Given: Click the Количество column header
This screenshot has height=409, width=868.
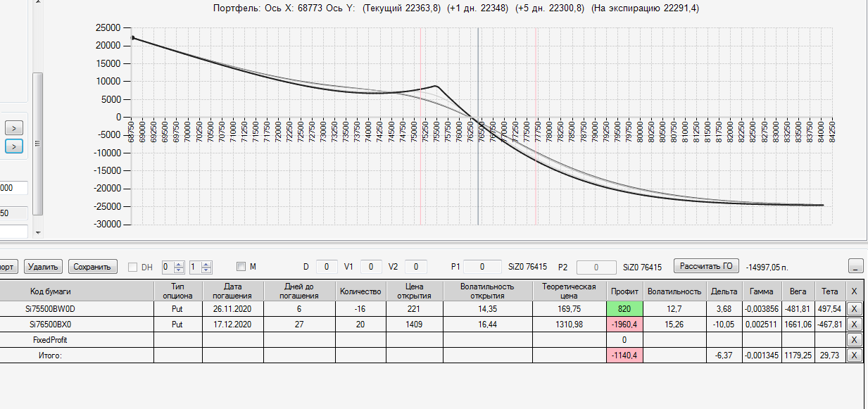Looking at the screenshot, I should click(360, 291).
